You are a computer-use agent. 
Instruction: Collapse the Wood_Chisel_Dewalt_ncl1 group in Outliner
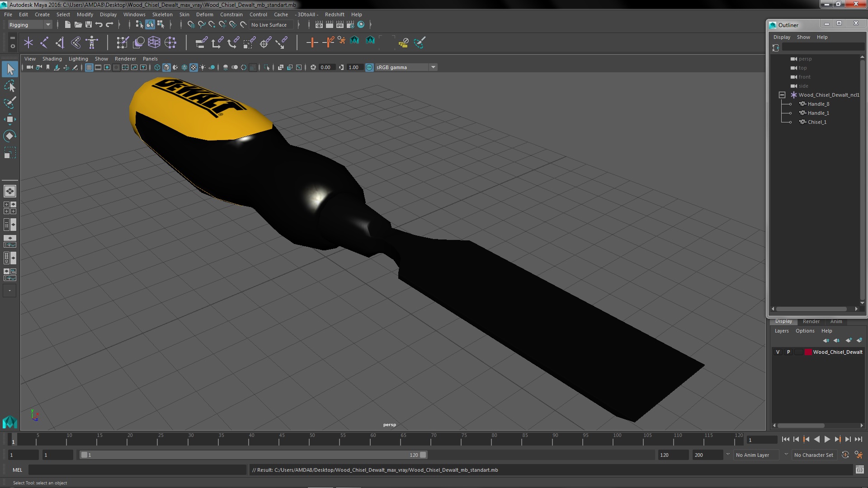[782, 95]
